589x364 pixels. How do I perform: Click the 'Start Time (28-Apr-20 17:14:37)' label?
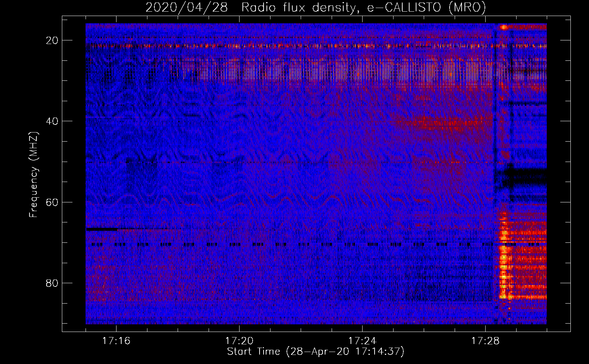pos(316,352)
